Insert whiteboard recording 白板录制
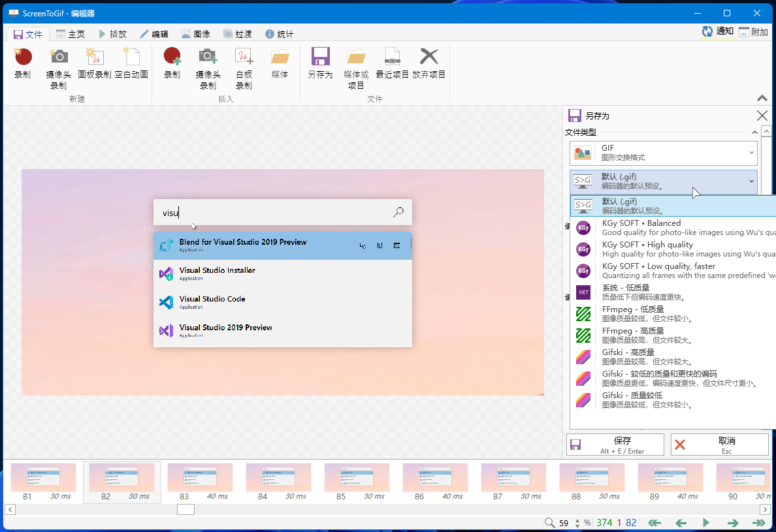 pos(244,69)
